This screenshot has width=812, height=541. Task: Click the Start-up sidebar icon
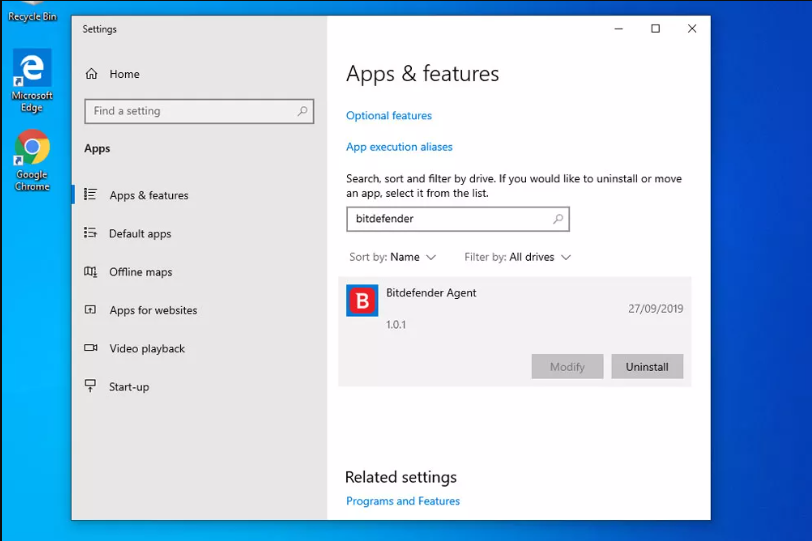click(90, 386)
